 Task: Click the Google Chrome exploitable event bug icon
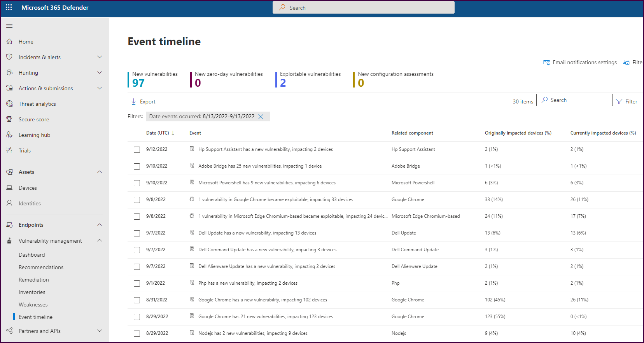click(192, 199)
